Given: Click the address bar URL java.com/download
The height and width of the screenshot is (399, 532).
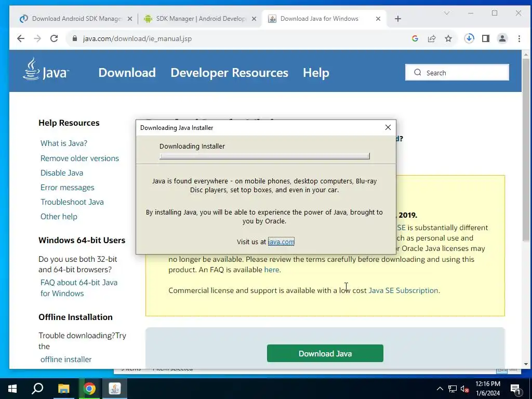Looking at the screenshot, I should (x=137, y=38).
